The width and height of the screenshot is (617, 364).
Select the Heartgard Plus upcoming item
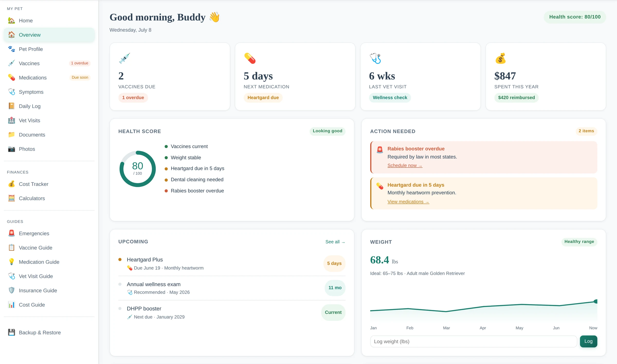(x=232, y=263)
